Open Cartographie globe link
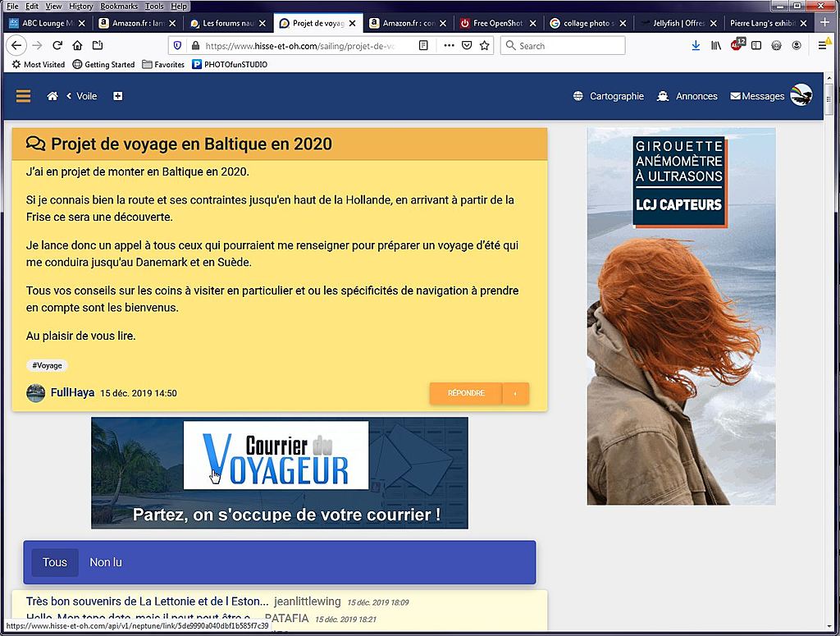This screenshot has height=636, width=840. 609,96
